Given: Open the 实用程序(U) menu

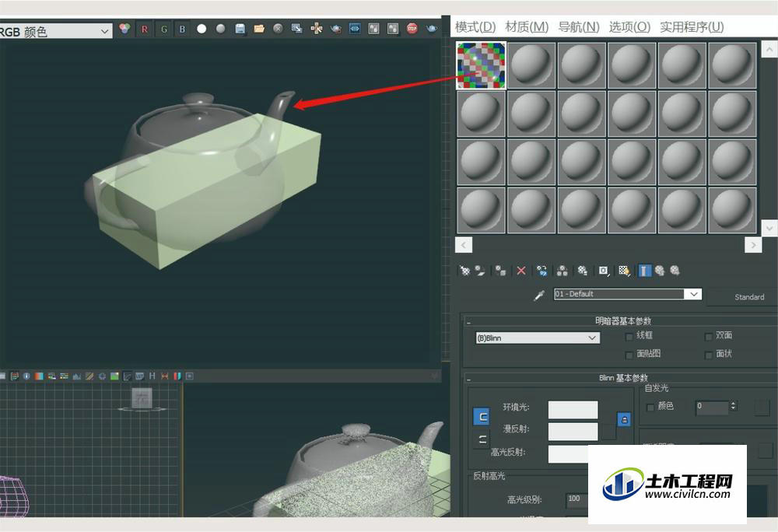Looking at the screenshot, I should [692, 26].
